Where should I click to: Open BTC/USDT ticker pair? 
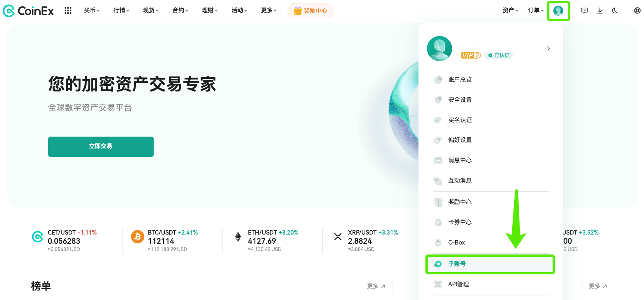click(x=162, y=233)
